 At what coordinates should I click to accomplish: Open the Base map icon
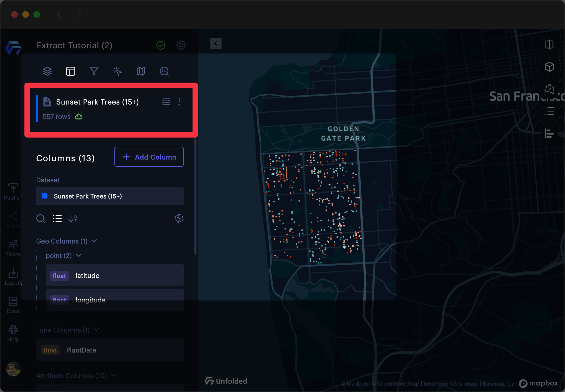click(x=141, y=71)
